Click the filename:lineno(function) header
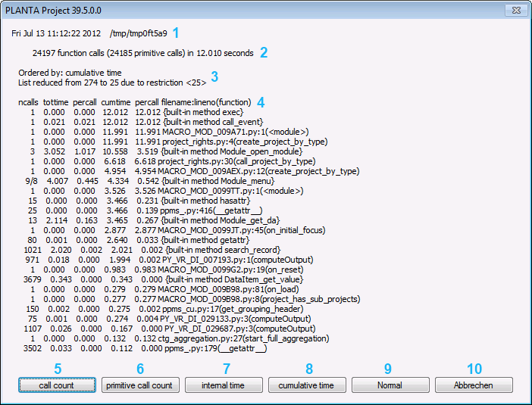Viewport: 532px width, 405px height. (206, 102)
